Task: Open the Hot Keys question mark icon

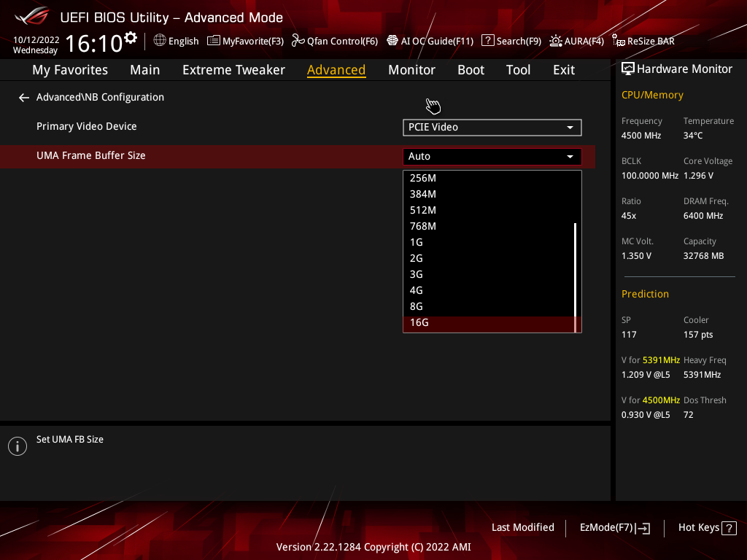Action: pos(729,528)
